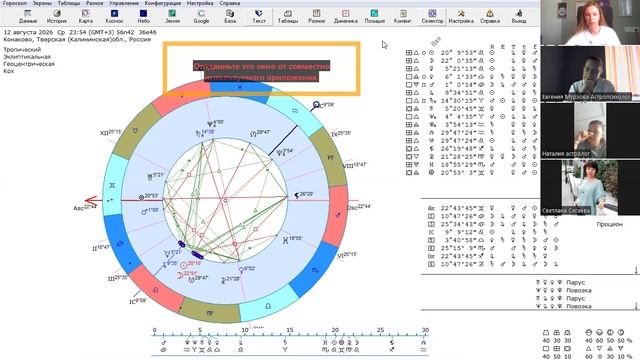Click the Селектор toolbar icon

click(432, 17)
